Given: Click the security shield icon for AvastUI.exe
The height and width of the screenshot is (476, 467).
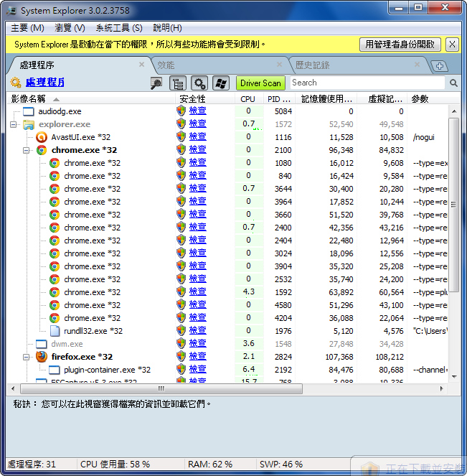Looking at the screenshot, I should tap(181, 137).
